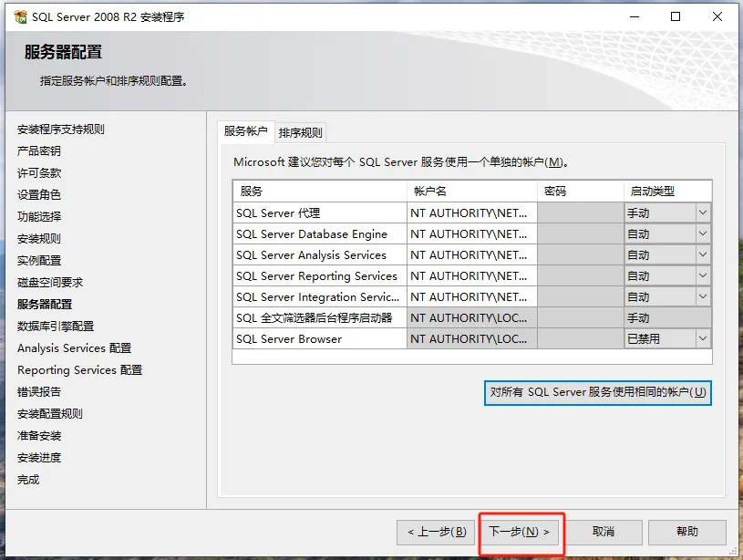743x560 pixels.
Task: Click 产品密钥 step in sidebar
Action: [x=39, y=150]
